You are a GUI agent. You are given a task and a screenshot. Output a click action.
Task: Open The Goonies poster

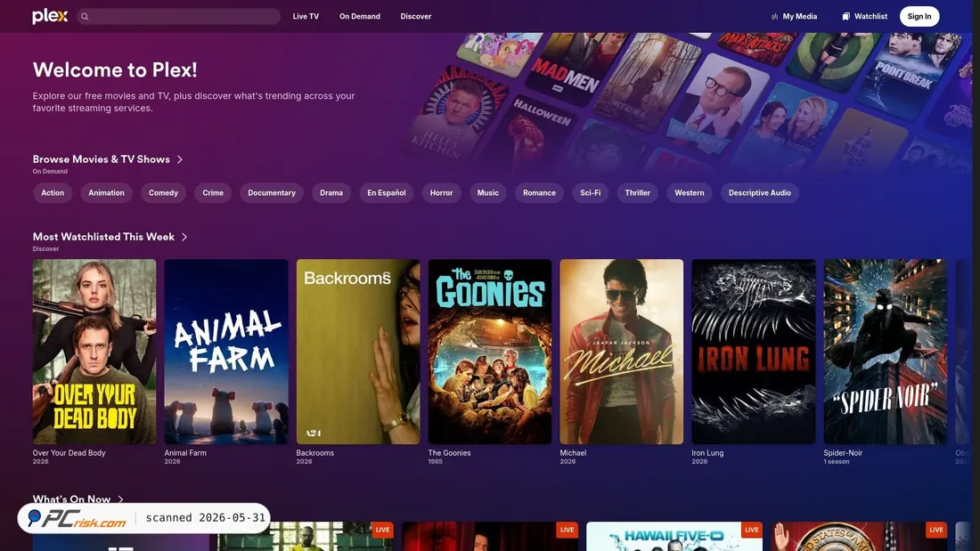click(x=490, y=352)
